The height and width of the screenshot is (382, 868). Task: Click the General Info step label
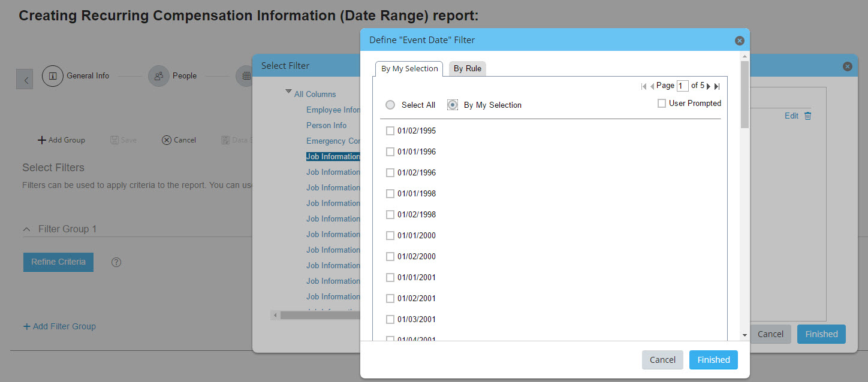[88, 76]
